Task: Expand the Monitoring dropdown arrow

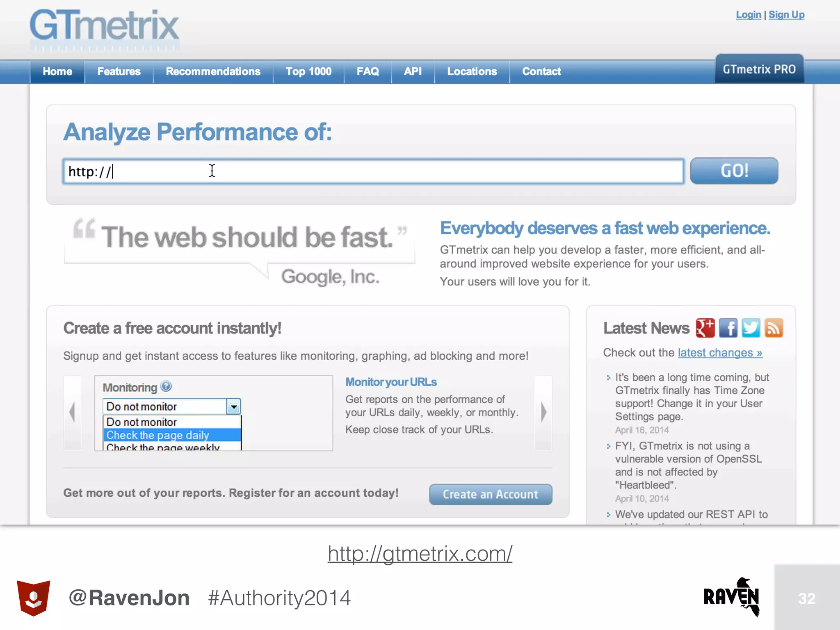Action: [x=233, y=406]
